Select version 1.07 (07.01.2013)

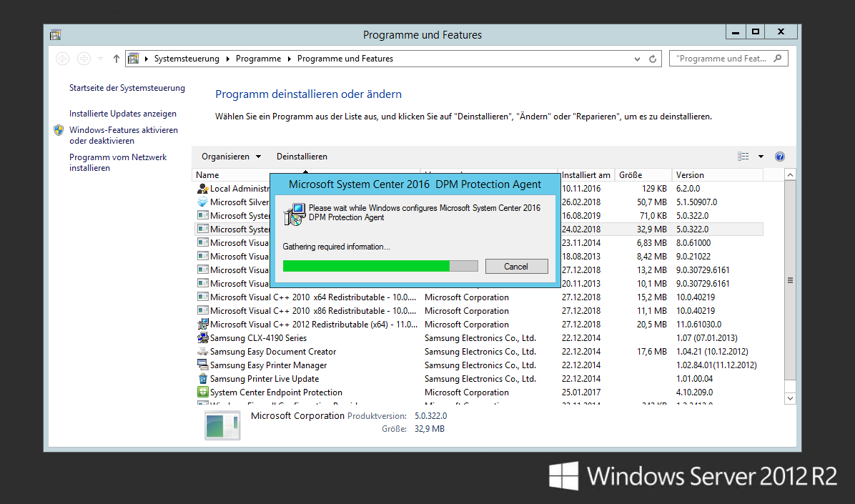(707, 338)
